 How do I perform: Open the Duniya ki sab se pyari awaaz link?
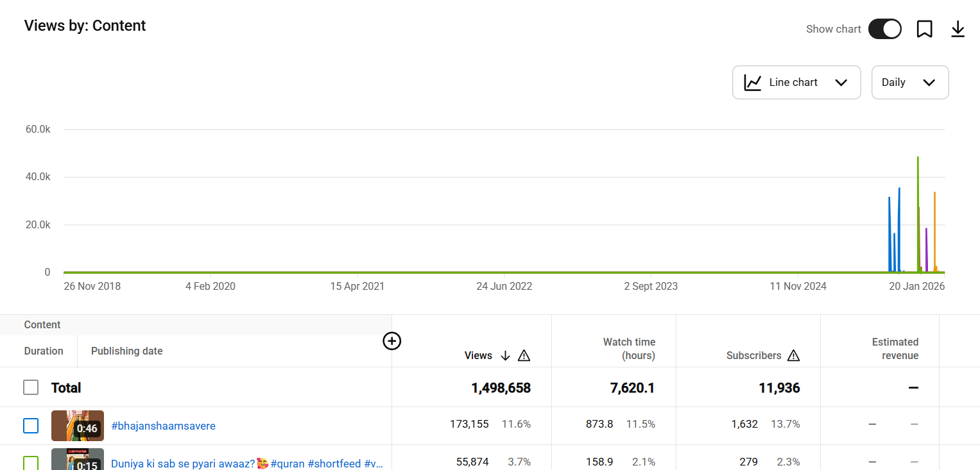[246, 463]
